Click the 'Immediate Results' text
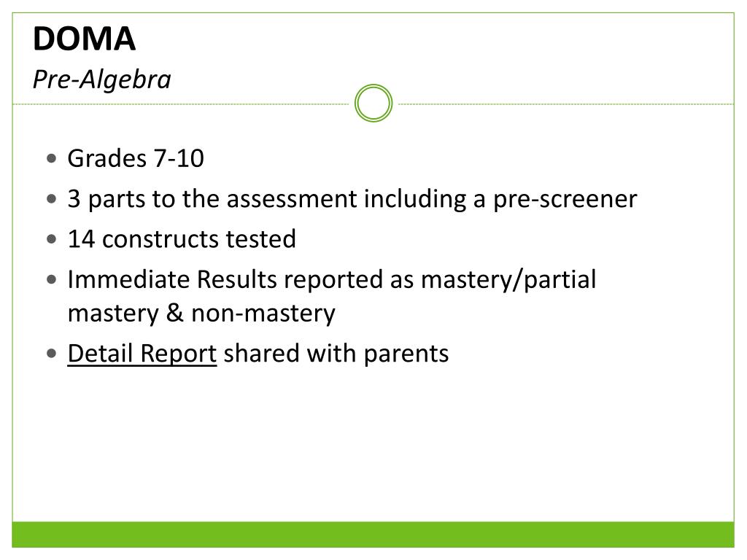 click(x=172, y=279)
